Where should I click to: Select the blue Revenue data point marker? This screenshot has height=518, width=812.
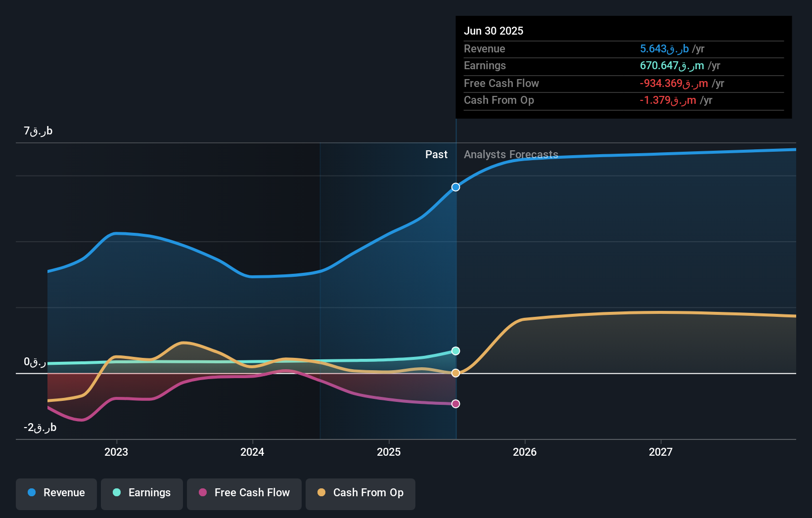click(x=455, y=187)
